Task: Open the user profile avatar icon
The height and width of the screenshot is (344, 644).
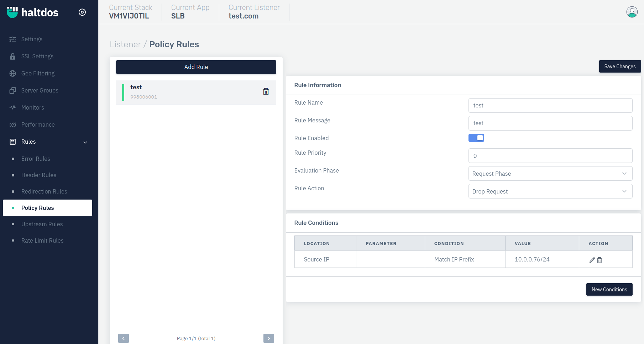Action: [x=632, y=12]
